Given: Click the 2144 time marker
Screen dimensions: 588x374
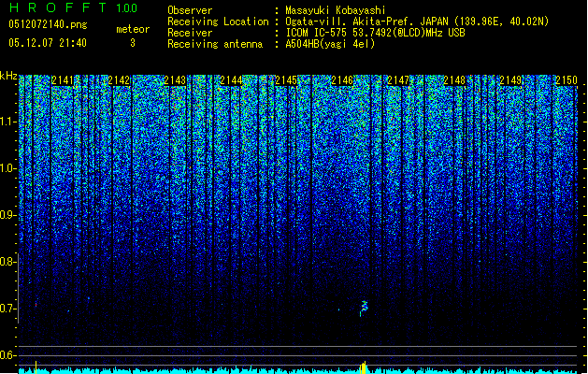Looking at the screenshot, I should pos(231,80).
